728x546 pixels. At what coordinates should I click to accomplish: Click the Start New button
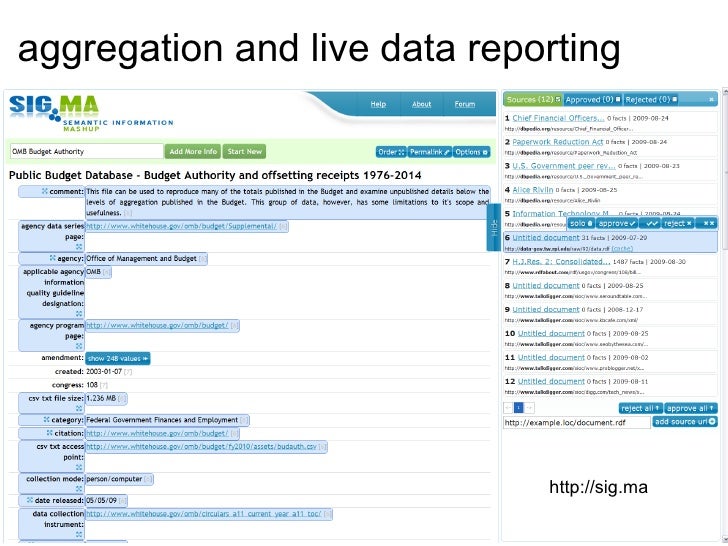click(244, 151)
